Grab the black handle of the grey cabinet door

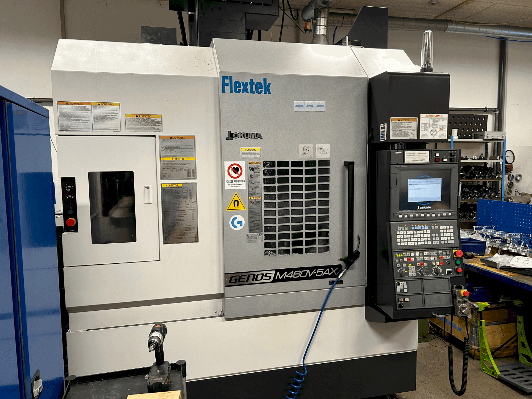350,210
